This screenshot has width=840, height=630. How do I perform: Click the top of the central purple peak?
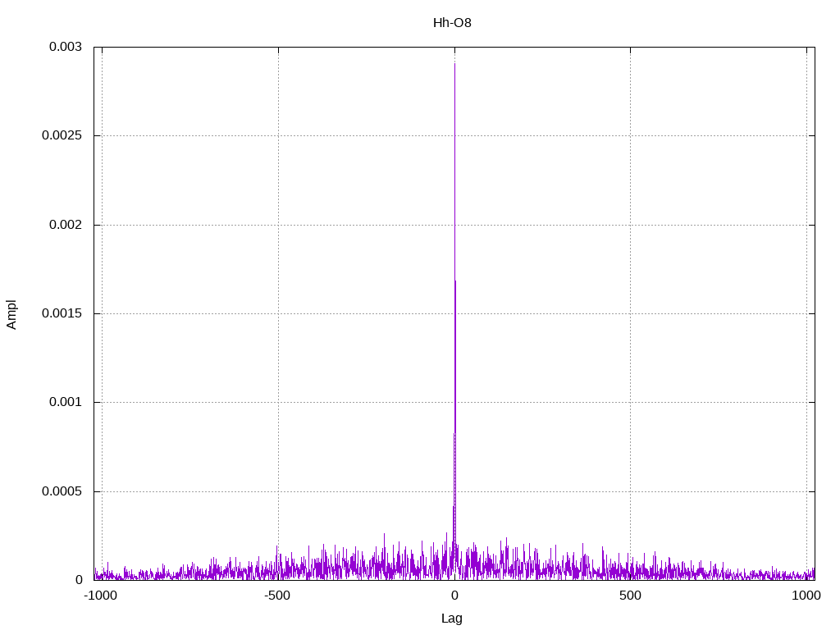[x=454, y=64]
